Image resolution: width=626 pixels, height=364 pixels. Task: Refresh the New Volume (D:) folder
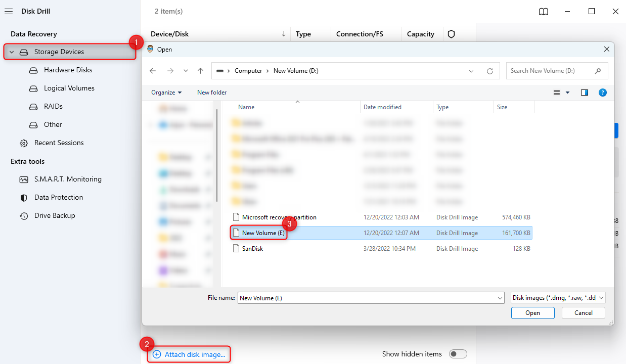(x=489, y=71)
